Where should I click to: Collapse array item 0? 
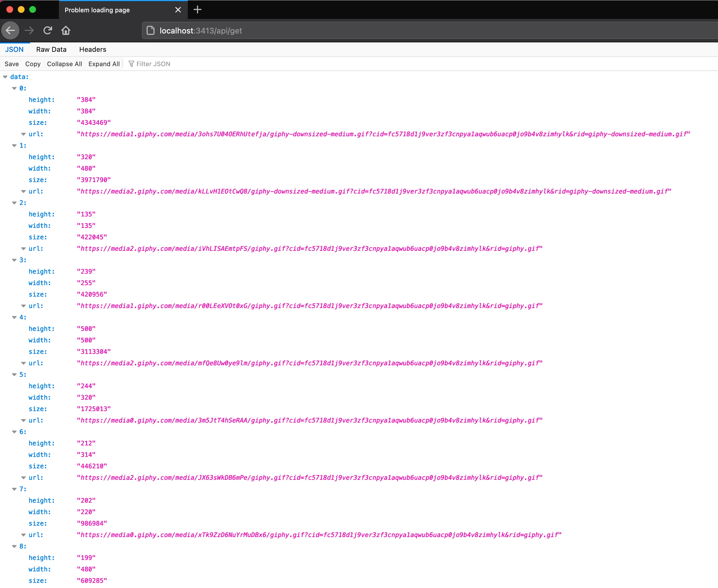(x=14, y=88)
